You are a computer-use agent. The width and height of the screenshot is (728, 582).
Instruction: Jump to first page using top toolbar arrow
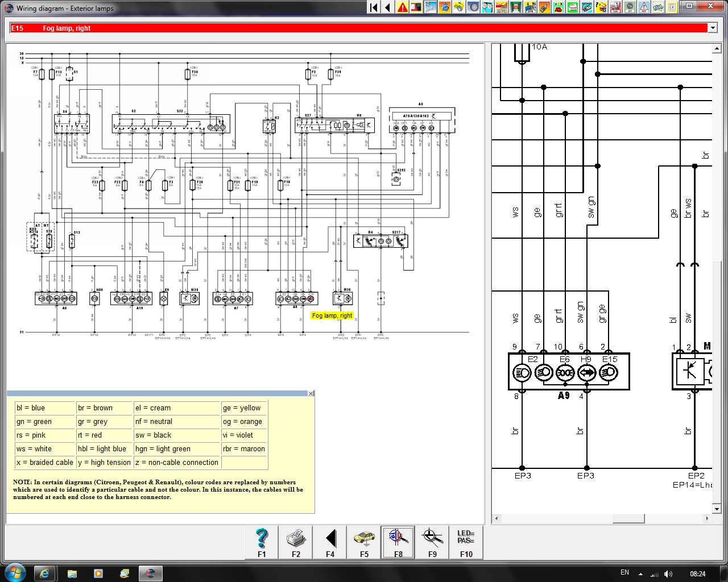(x=374, y=7)
